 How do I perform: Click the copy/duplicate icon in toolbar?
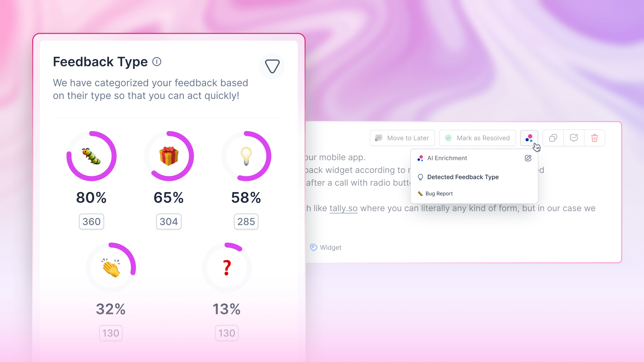[x=553, y=138]
